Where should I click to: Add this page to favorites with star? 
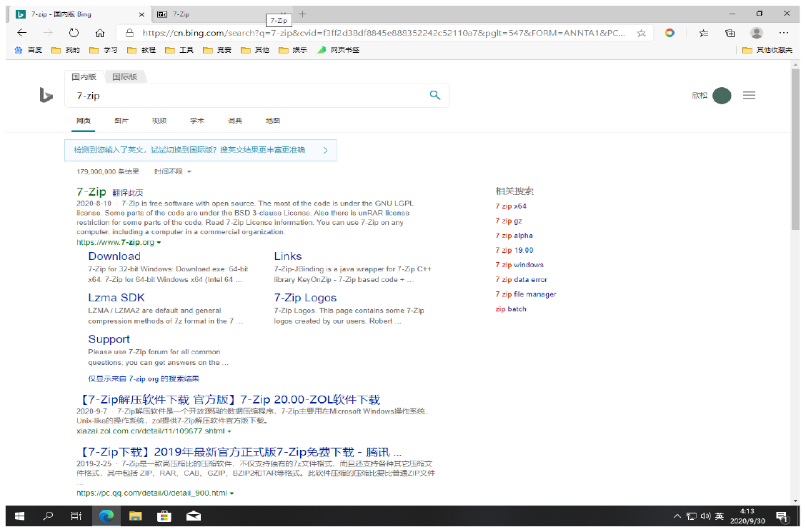(x=641, y=33)
